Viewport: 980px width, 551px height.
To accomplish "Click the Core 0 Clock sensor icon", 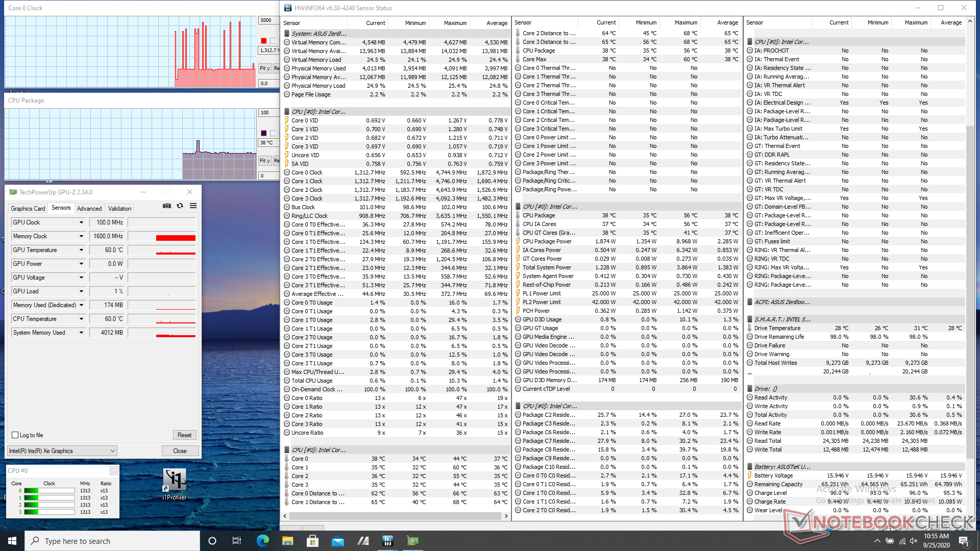I will tap(287, 172).
